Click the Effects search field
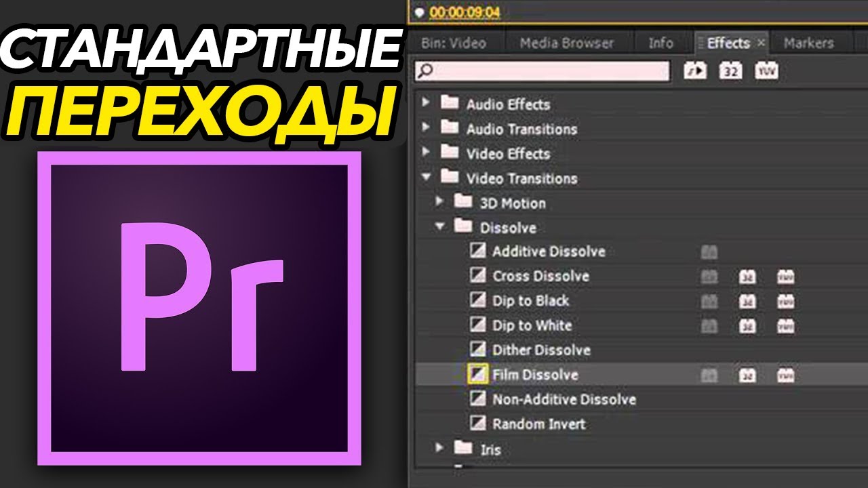 tap(542, 71)
